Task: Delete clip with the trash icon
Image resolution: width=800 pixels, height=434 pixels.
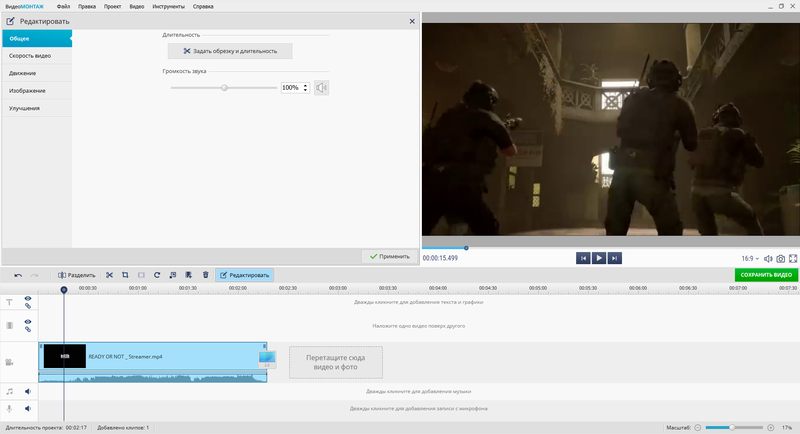Action: tap(206, 275)
